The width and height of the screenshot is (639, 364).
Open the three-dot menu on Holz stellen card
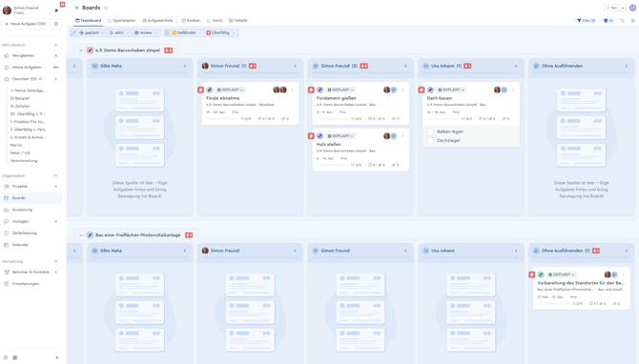coord(402,136)
